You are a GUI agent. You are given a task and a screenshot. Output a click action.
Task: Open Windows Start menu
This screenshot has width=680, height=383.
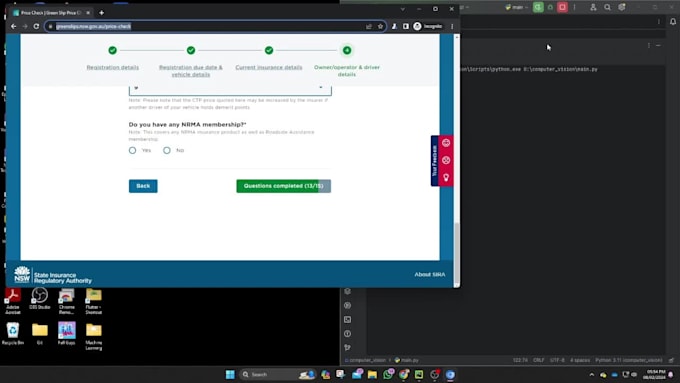coord(230,374)
